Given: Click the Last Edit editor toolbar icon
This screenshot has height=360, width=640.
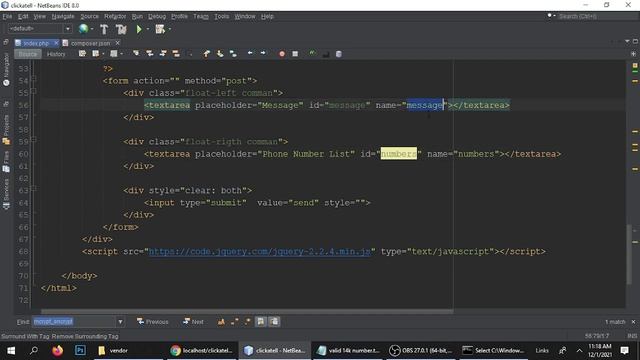Looking at the screenshot, I should (82, 53).
